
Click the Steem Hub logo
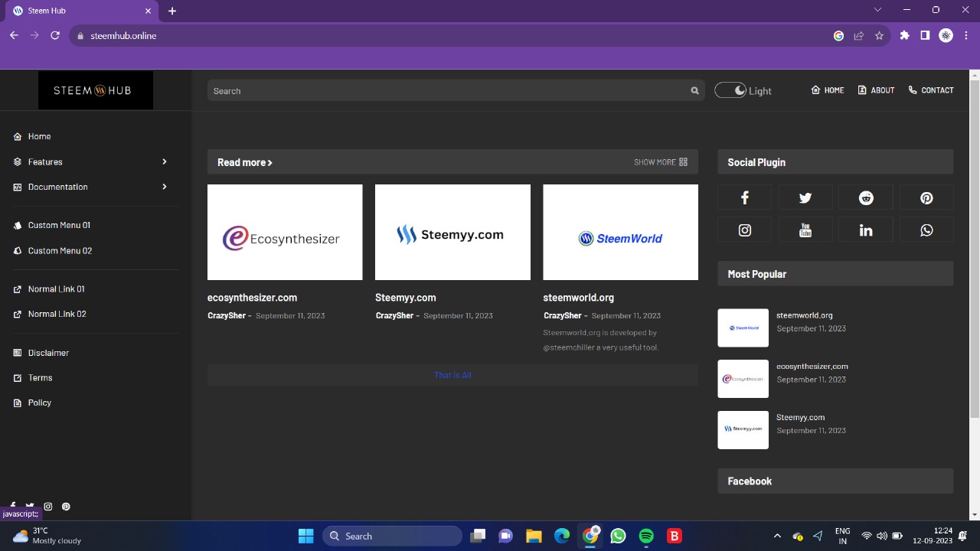point(96,90)
